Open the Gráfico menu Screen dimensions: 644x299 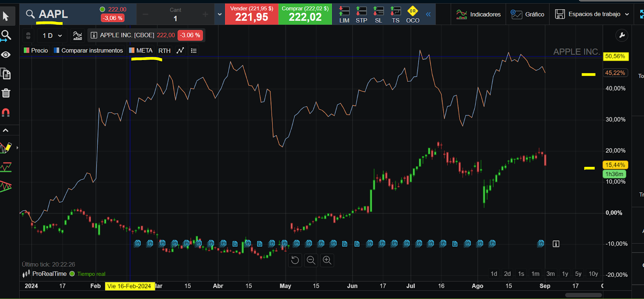coord(527,15)
